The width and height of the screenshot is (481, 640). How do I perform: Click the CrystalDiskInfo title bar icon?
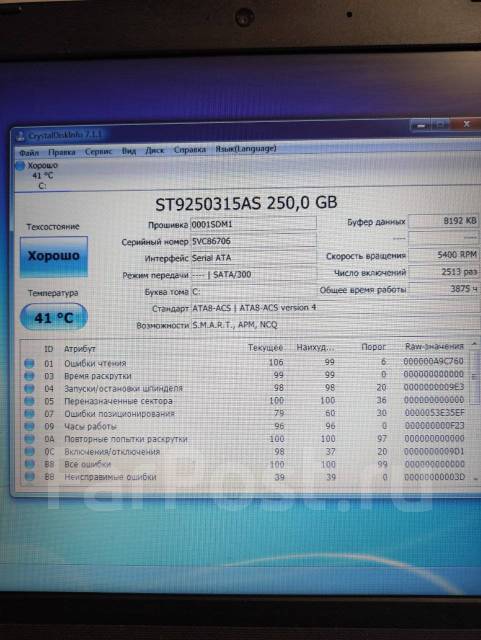click(20, 136)
